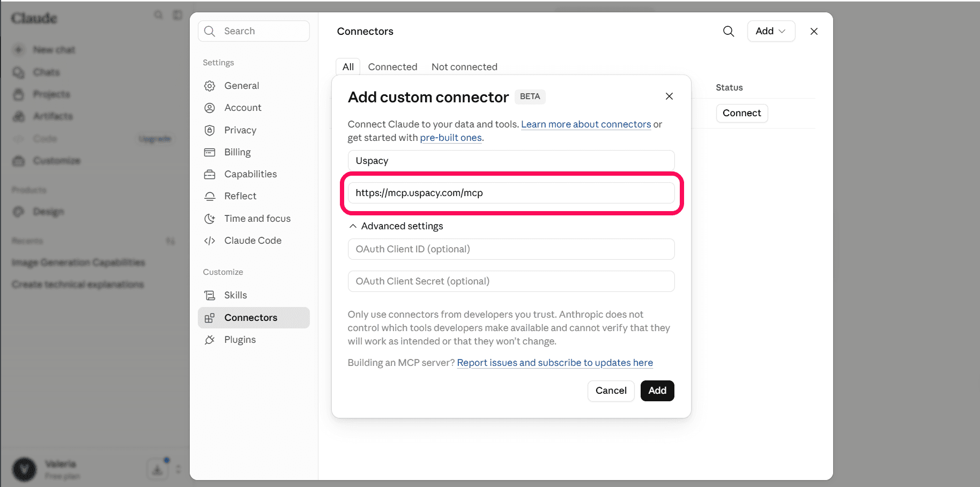Click the Claude Code brackets icon
This screenshot has height=487, width=980.
(x=210, y=241)
